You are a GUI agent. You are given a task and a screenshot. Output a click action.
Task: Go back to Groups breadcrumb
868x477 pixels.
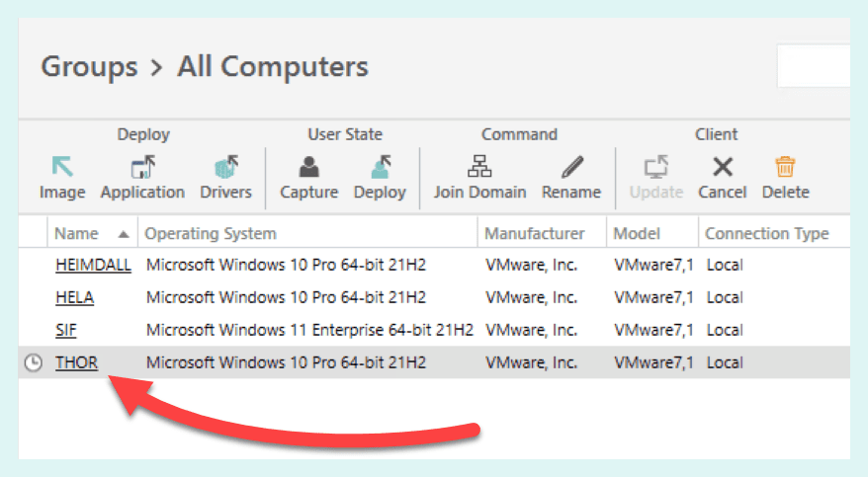pyautogui.click(x=89, y=67)
